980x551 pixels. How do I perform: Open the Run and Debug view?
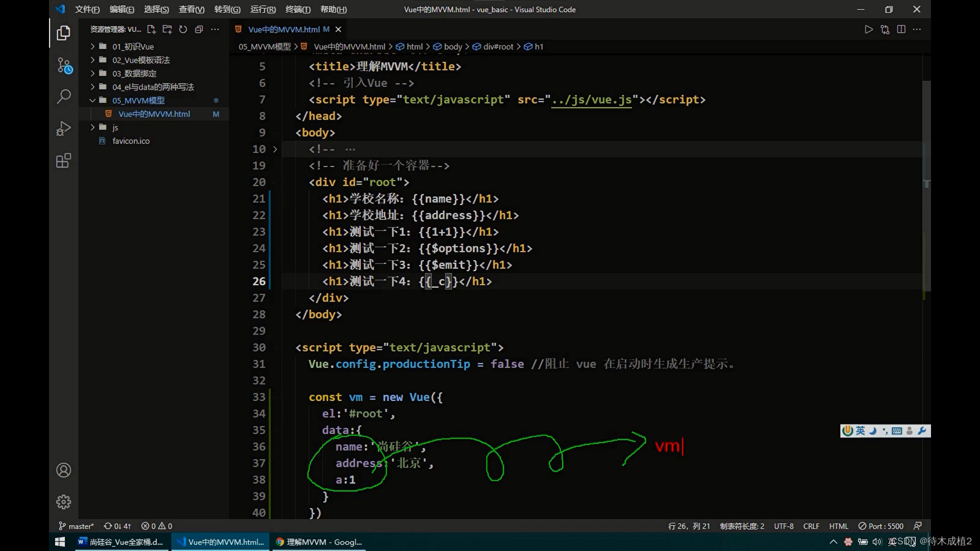(63, 129)
